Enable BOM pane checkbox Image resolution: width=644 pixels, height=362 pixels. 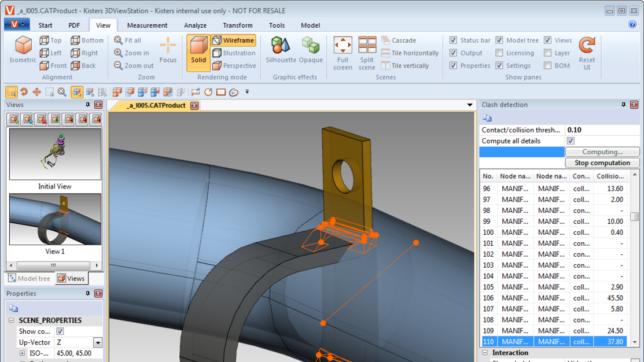point(548,66)
